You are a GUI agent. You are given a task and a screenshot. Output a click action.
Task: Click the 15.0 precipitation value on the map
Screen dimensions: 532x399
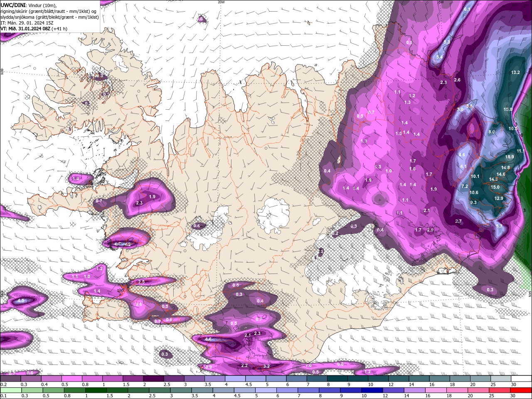coord(495,187)
